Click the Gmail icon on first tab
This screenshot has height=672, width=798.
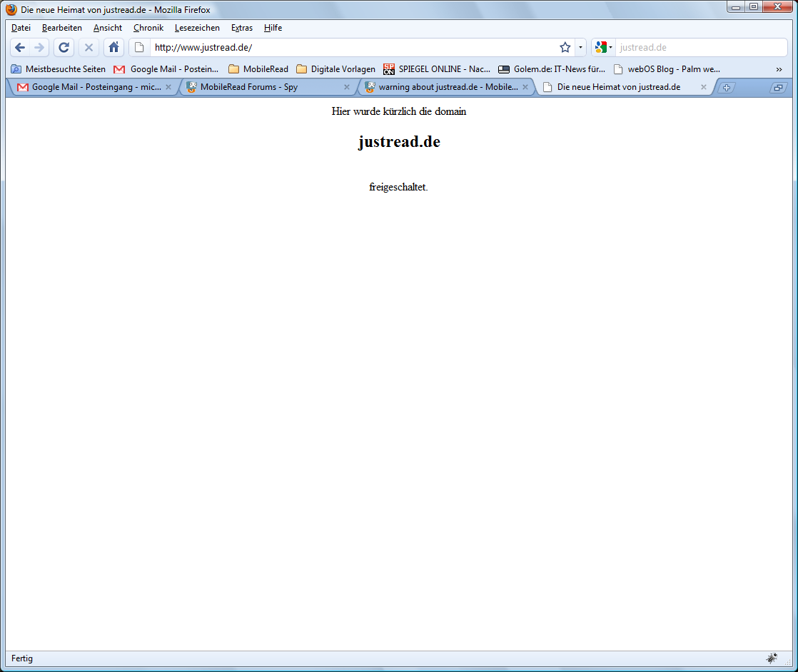coord(22,87)
